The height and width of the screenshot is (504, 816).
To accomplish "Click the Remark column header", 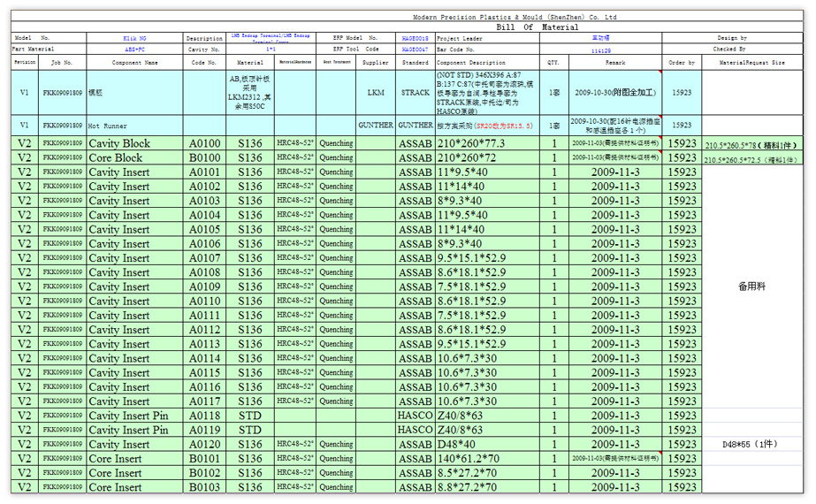I will click(615, 63).
